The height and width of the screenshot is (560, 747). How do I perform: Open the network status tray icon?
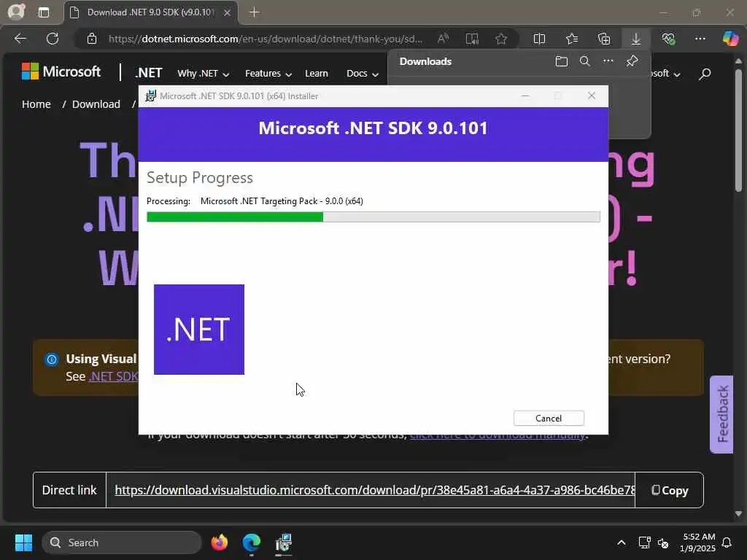644,542
